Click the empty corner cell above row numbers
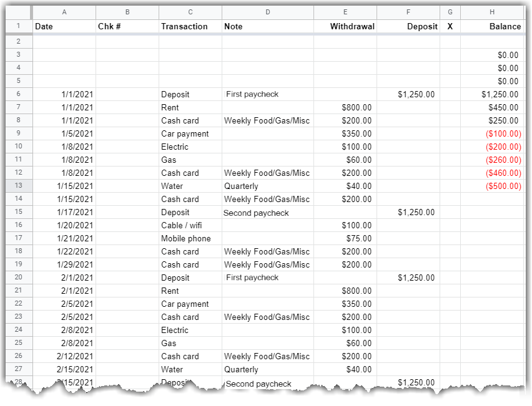This screenshot has height=406, width=532. (18, 11)
